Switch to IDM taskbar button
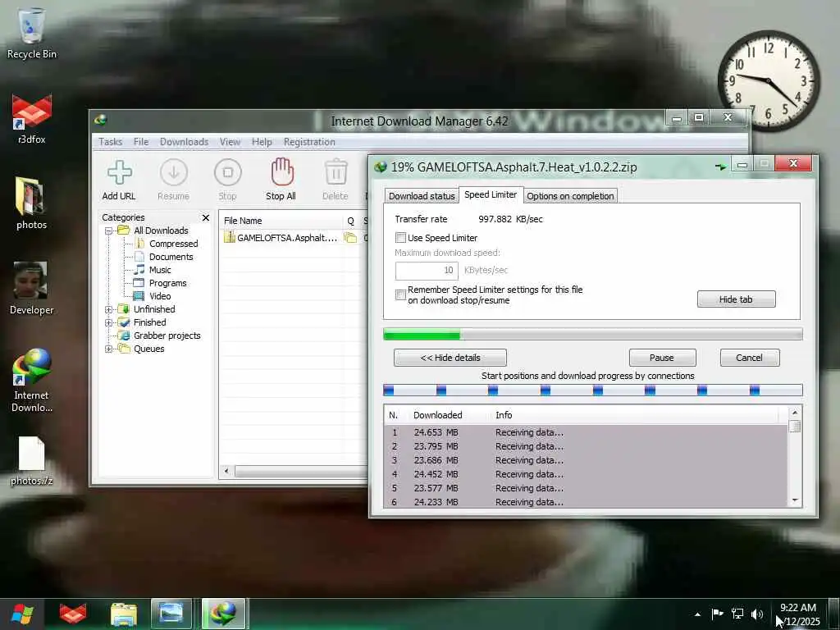Viewport: 840px width, 630px height. coord(223,614)
